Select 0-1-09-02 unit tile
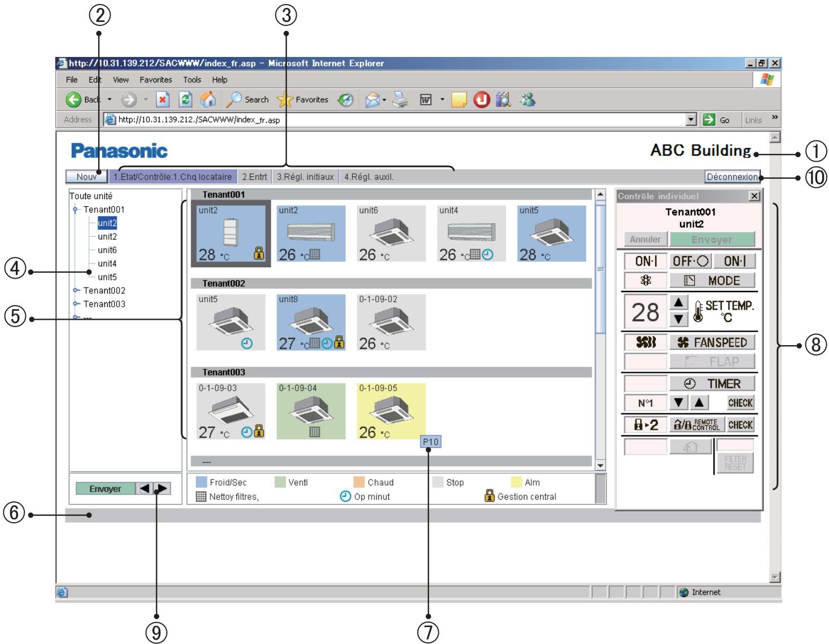The image size is (829, 644). [x=391, y=323]
